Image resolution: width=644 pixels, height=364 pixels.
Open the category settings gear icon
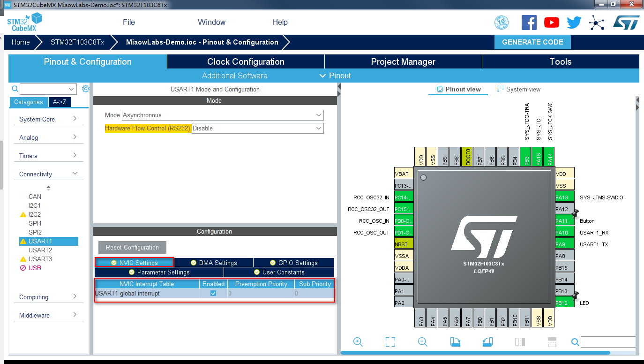click(85, 89)
